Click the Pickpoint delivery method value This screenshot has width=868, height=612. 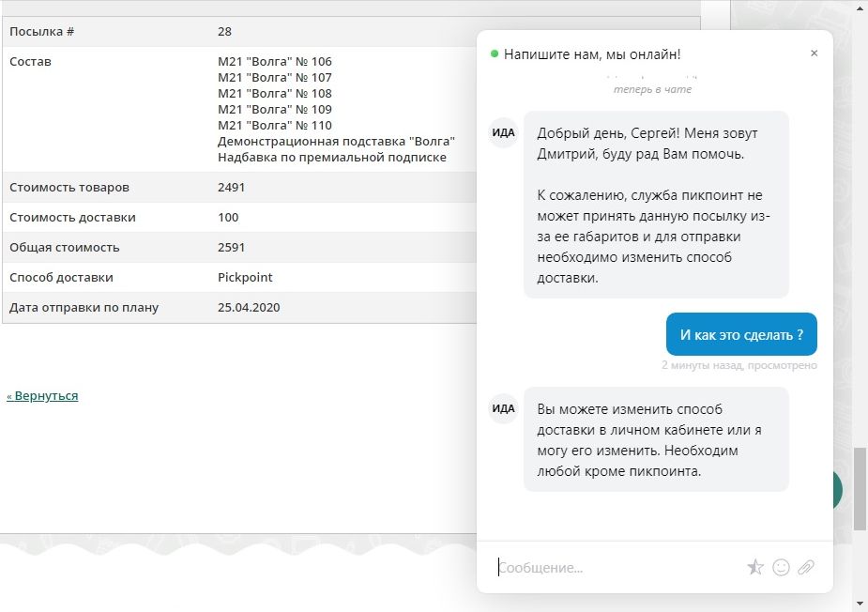tap(245, 278)
